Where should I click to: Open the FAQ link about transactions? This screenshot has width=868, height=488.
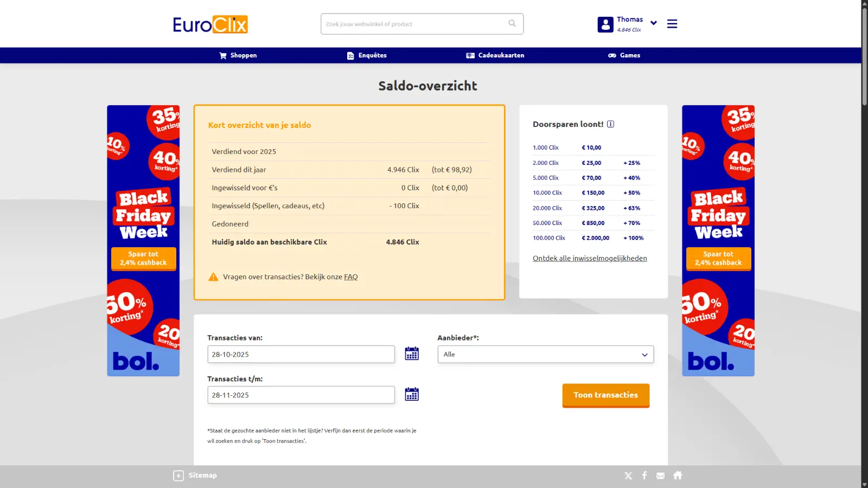coord(351,277)
